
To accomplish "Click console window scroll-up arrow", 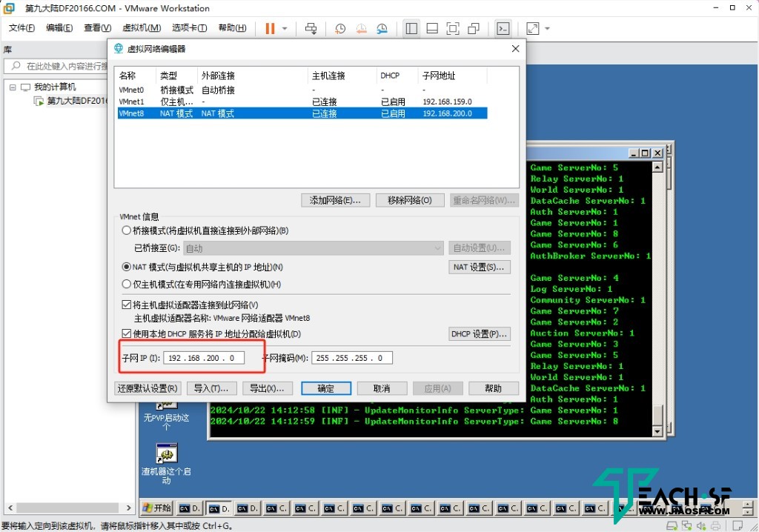I will tap(657, 167).
